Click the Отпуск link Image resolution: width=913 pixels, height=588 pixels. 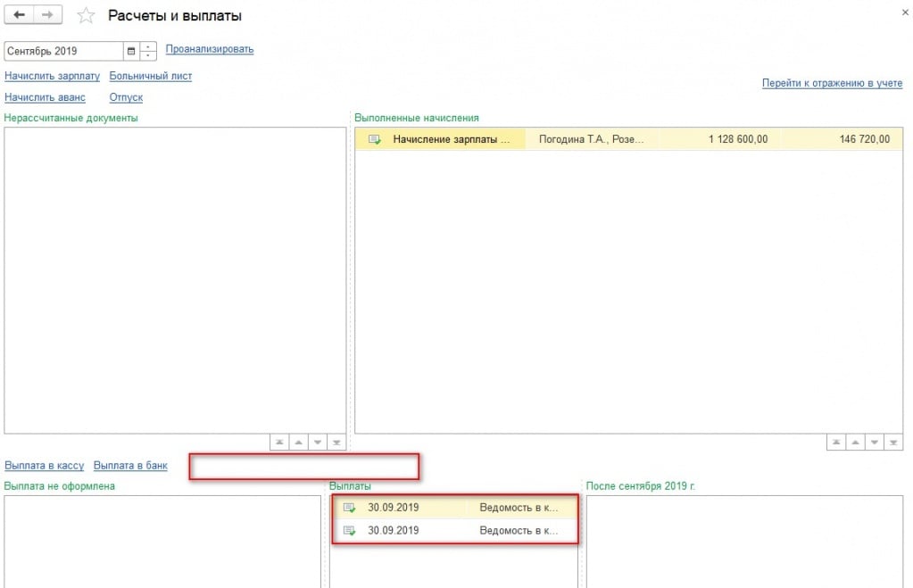pyautogui.click(x=126, y=97)
